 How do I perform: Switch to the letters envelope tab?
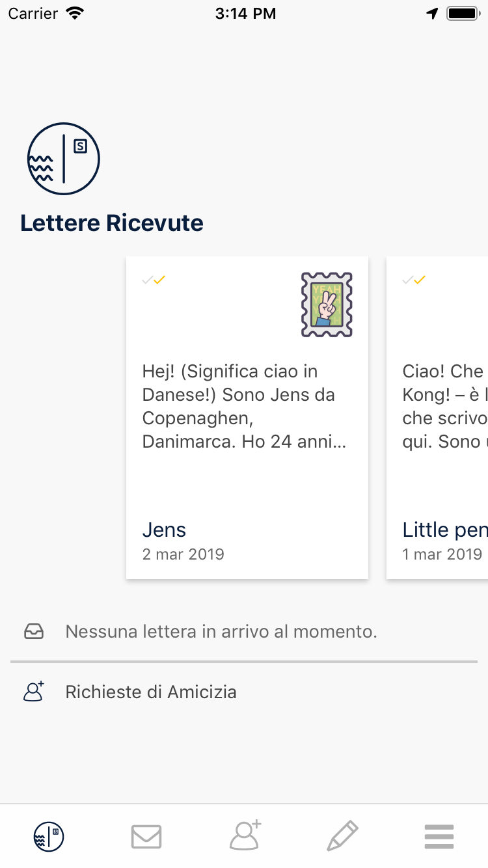(146, 836)
